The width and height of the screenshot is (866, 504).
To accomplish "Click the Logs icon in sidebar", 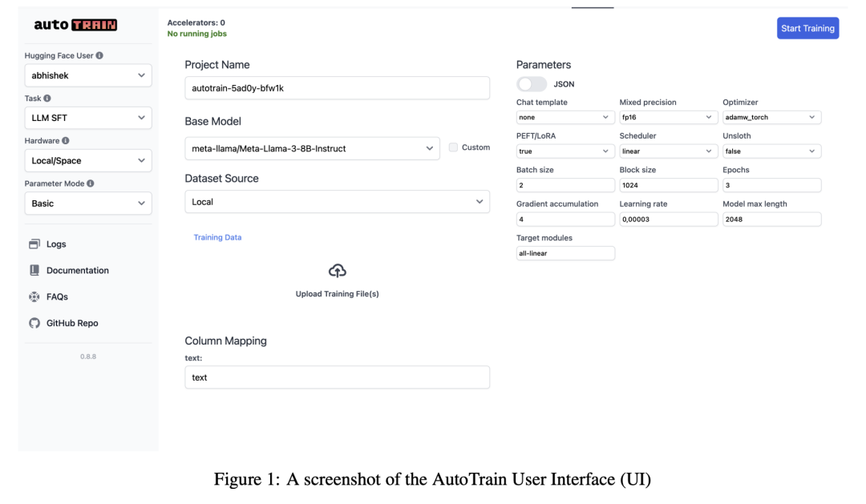I will point(34,244).
